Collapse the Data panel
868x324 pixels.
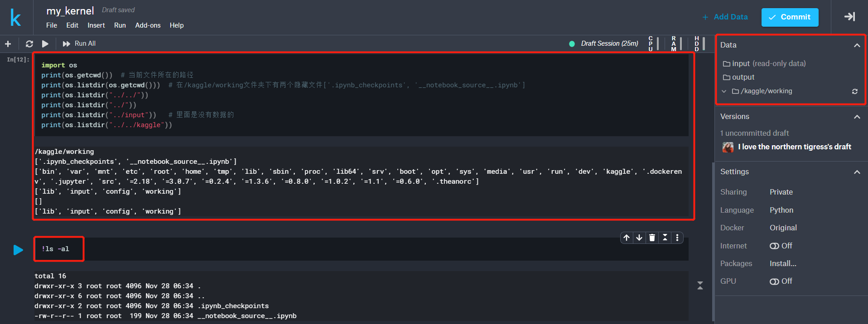857,45
